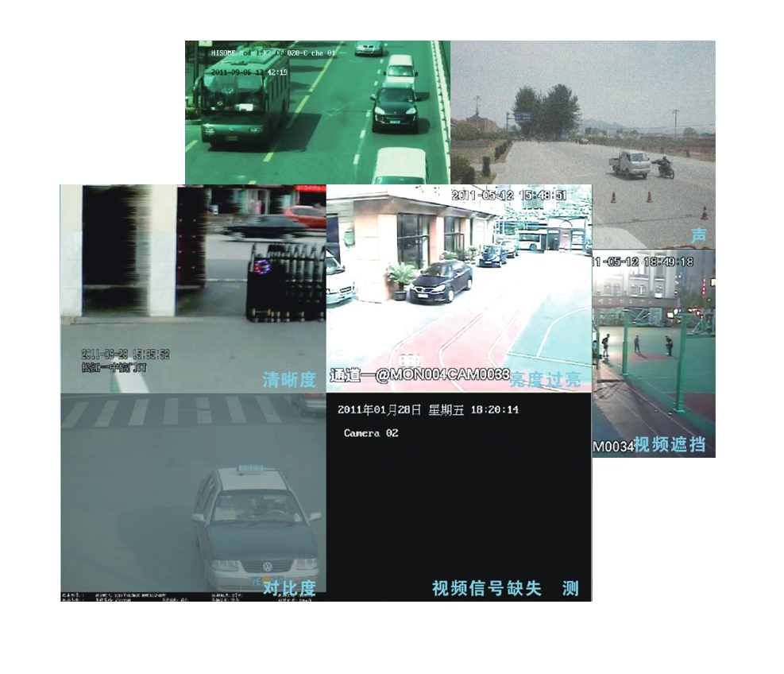Click the black car beside the bus
This screenshot has width=784, height=674.
(395, 106)
